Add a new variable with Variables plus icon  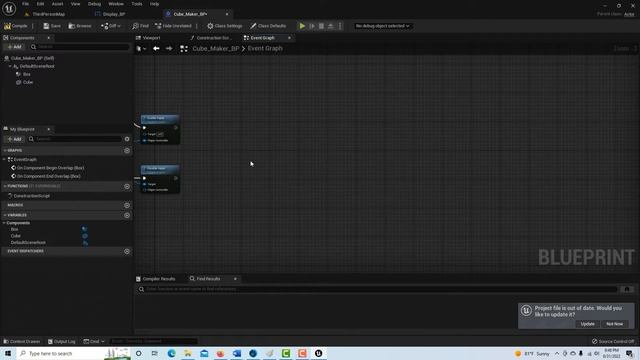pos(127,215)
